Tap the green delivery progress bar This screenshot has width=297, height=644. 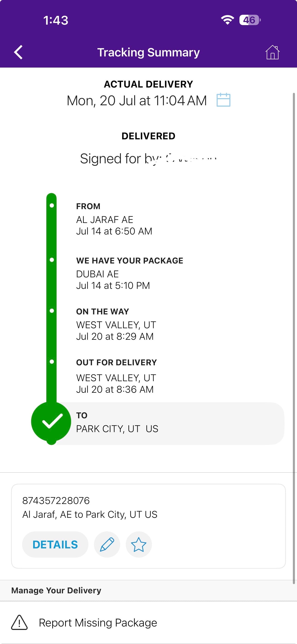click(52, 298)
